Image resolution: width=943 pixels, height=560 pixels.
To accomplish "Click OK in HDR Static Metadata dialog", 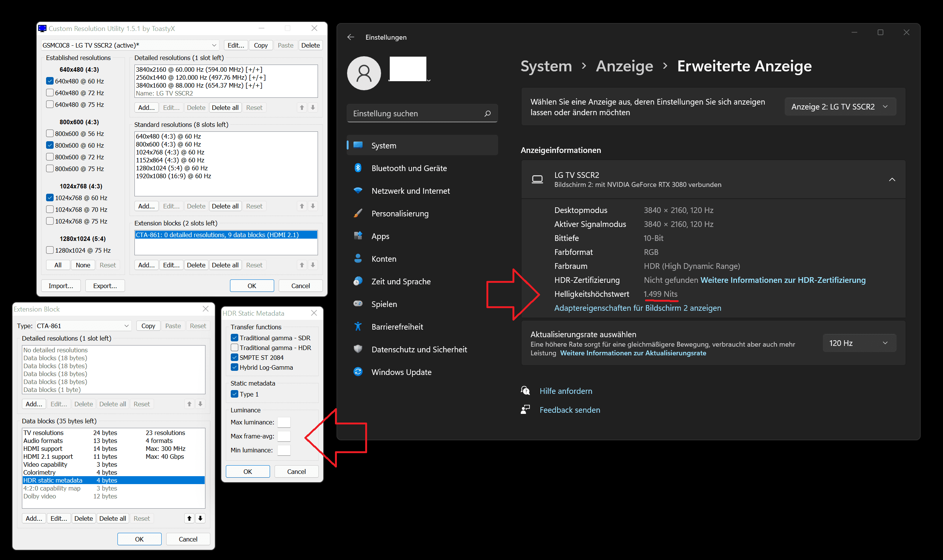I will click(x=248, y=472).
